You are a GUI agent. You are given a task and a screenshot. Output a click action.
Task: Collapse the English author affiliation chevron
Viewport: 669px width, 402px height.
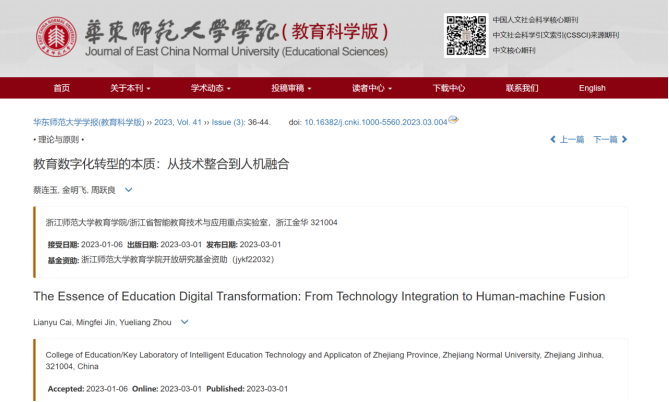(184, 322)
